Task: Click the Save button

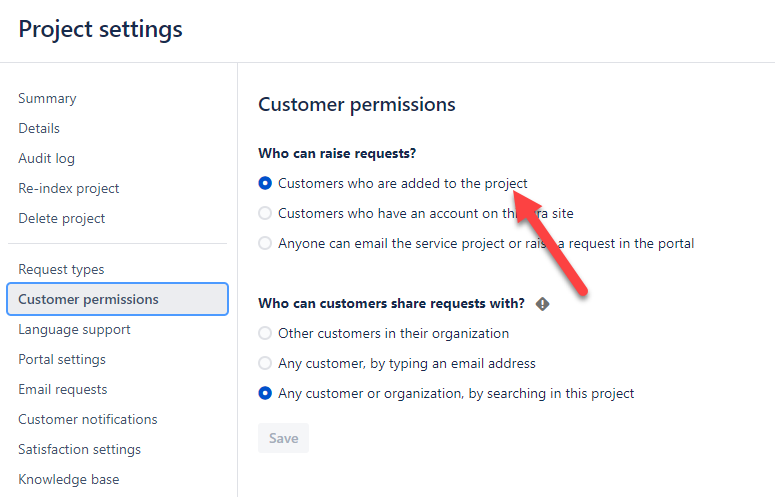Action: click(x=283, y=438)
